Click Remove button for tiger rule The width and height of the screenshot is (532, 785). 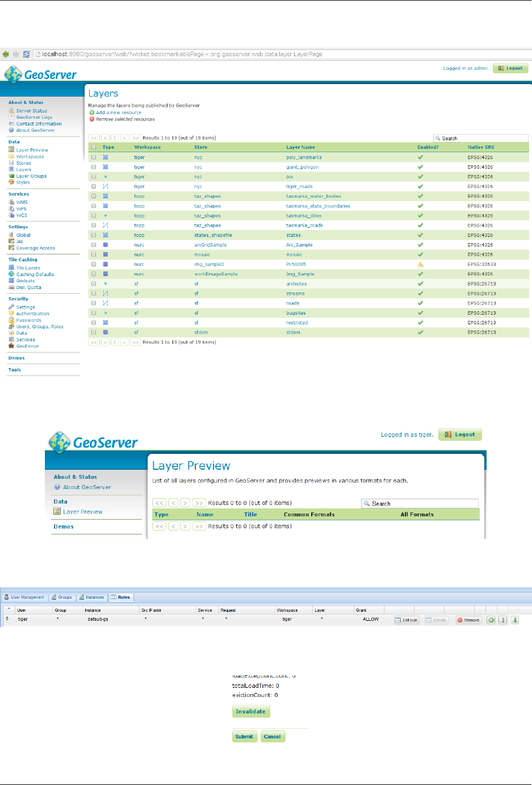tap(469, 620)
